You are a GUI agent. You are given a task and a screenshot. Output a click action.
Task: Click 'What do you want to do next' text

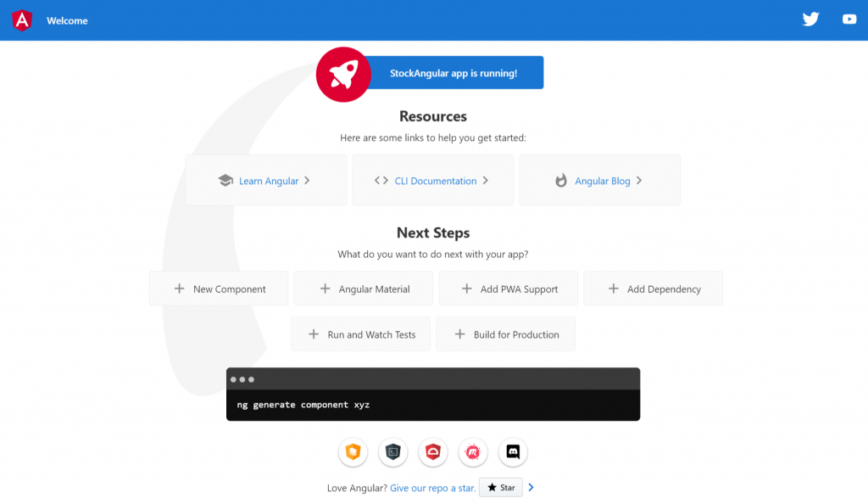click(x=433, y=255)
